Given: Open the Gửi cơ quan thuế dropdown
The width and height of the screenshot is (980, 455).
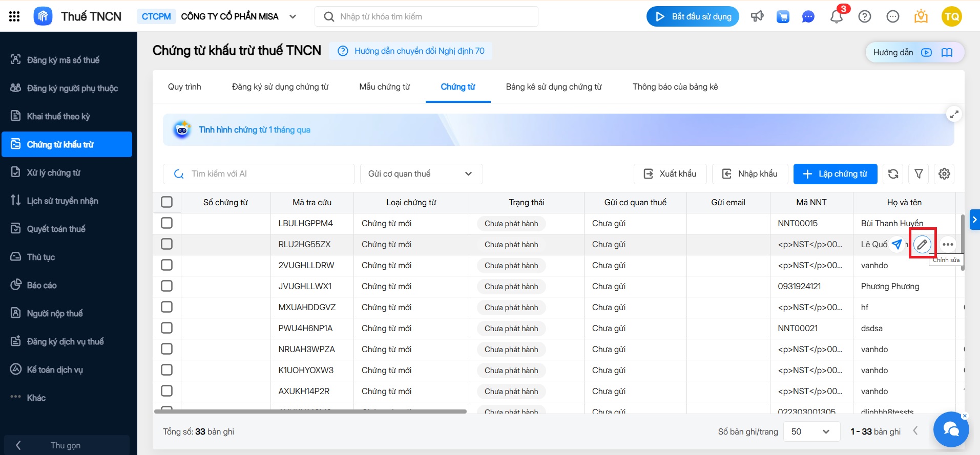Looking at the screenshot, I should click(421, 174).
